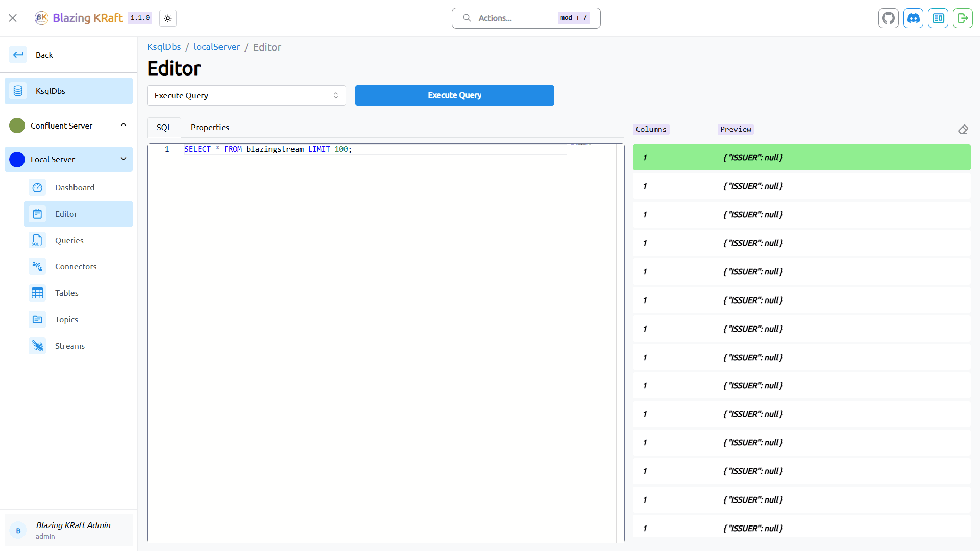The height and width of the screenshot is (551, 980).
Task: Open Topics in the sidebar
Action: click(78, 319)
